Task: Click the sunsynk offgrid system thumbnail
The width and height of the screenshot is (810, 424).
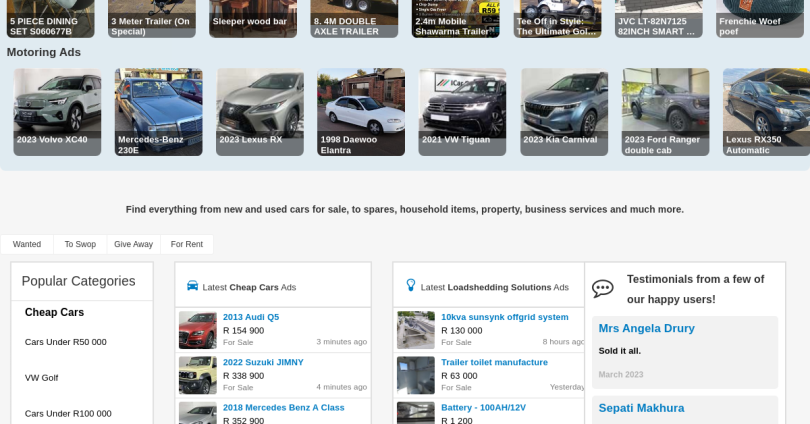Action: pos(416,330)
